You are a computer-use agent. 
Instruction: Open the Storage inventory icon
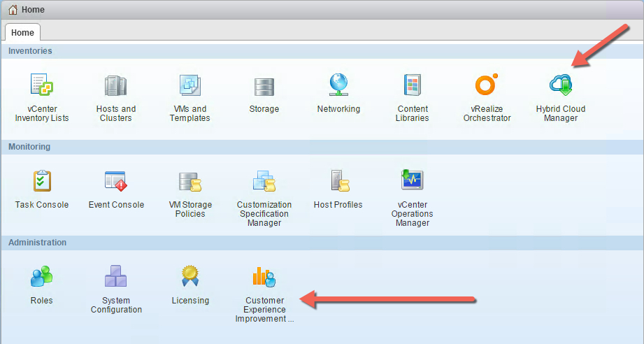pos(264,87)
